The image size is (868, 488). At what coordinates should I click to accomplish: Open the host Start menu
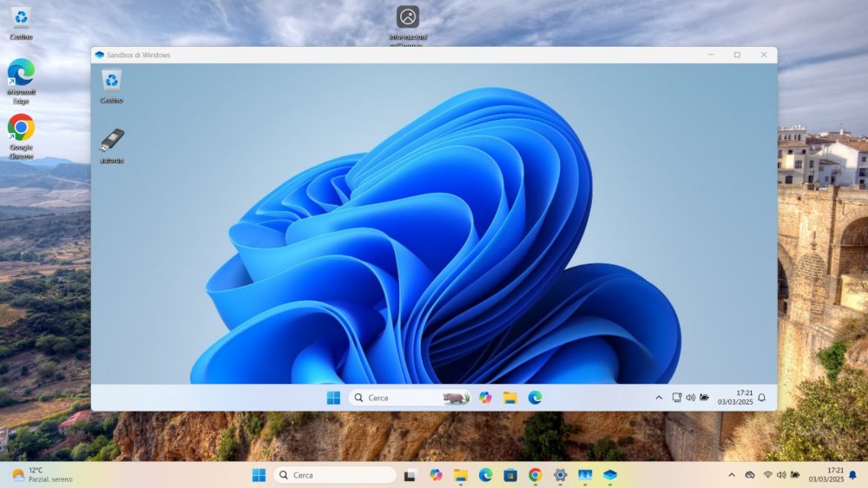tap(259, 475)
